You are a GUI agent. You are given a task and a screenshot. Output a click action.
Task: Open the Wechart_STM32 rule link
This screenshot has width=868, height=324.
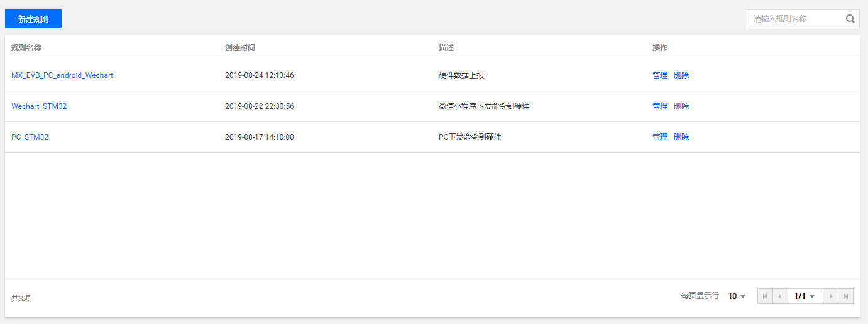tap(39, 106)
